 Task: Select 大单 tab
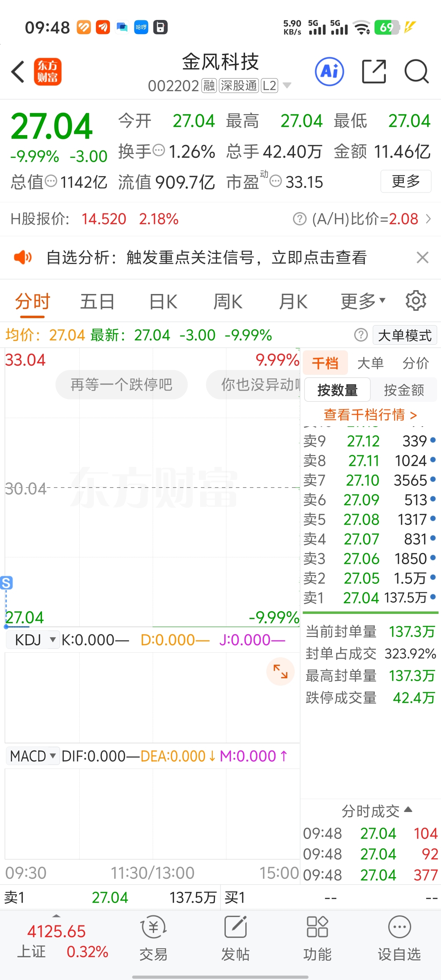tap(370, 363)
